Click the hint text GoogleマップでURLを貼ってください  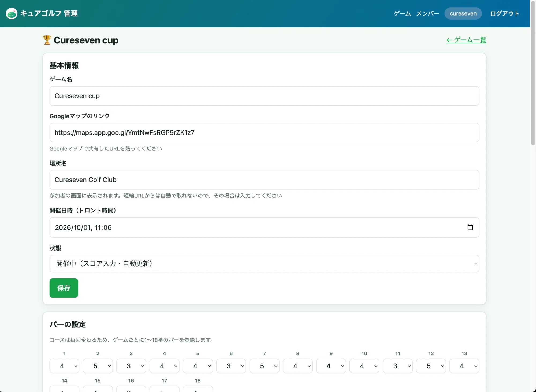pos(106,148)
